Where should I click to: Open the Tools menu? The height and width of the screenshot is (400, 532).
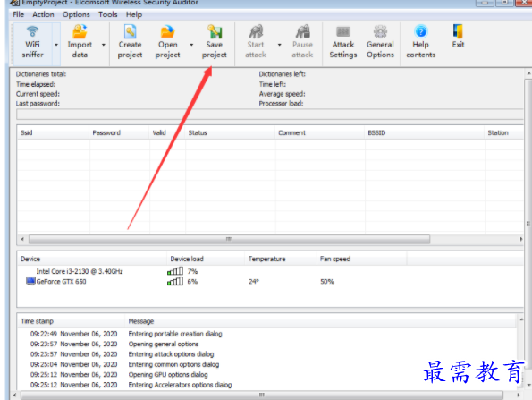click(108, 14)
